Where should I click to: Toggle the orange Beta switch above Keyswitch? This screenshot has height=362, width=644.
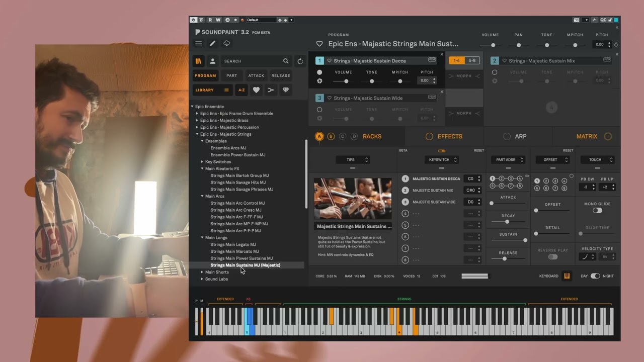(442, 151)
